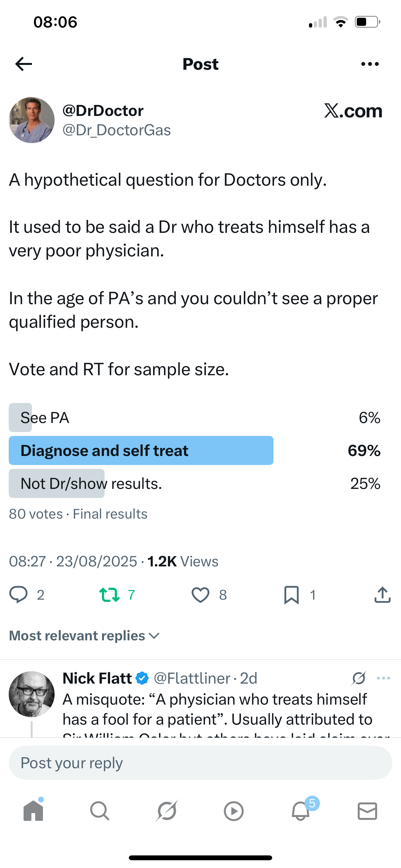The image size is (401, 868).
Task: Open the Home tab in bottom bar
Action: tap(33, 811)
